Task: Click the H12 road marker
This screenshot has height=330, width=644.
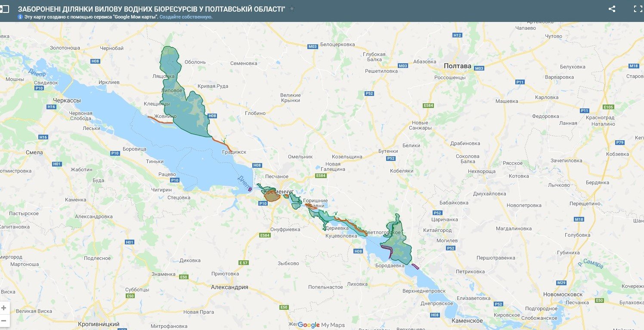Action: coord(457,35)
